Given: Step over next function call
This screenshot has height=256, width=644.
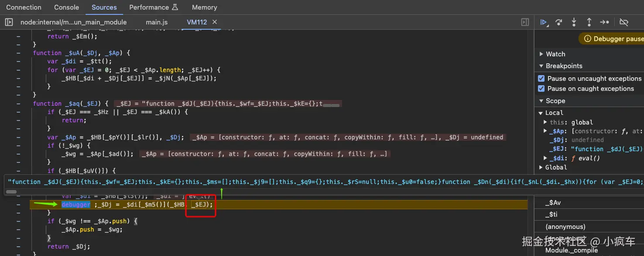Looking at the screenshot, I should pyautogui.click(x=558, y=22).
